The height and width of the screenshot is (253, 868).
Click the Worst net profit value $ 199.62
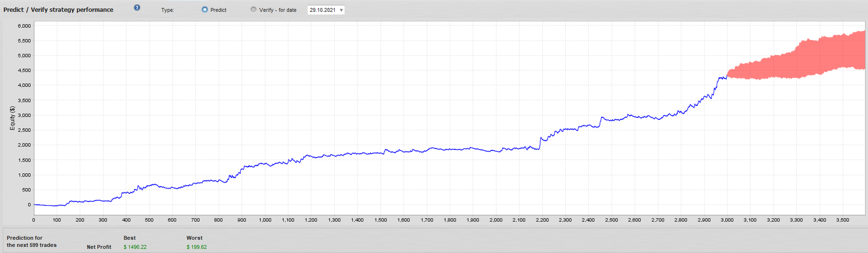click(196, 247)
